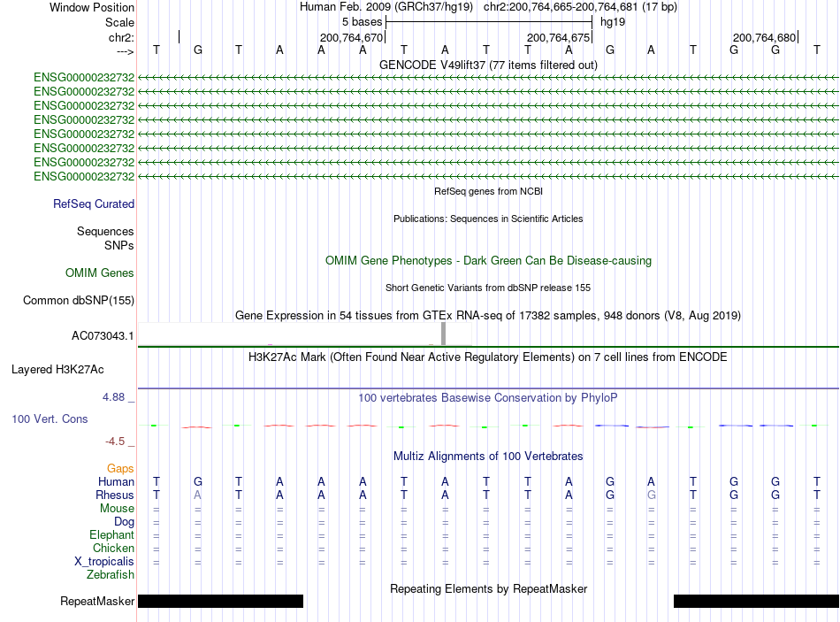Screen dimensions: 840x622
Task: Click the Rhesus alignment row label
Action: pos(115,495)
